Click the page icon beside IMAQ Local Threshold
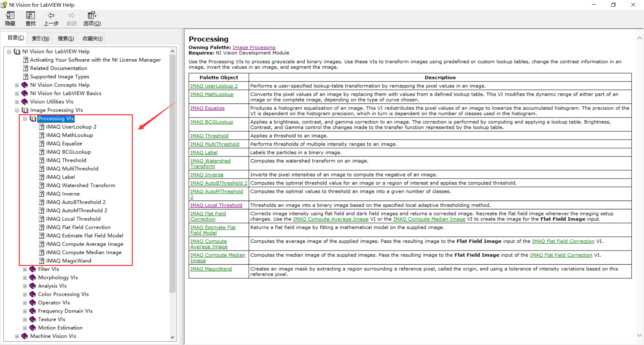644x345 pixels. tap(42, 219)
